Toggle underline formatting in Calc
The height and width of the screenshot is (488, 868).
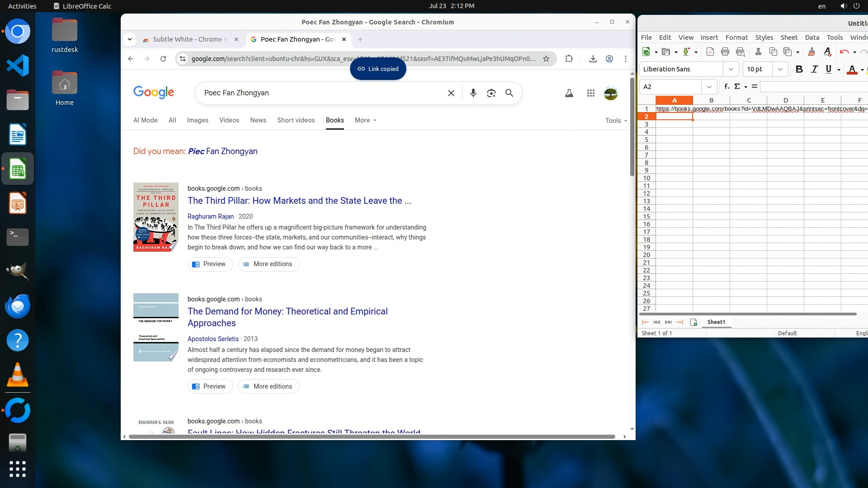(828, 69)
